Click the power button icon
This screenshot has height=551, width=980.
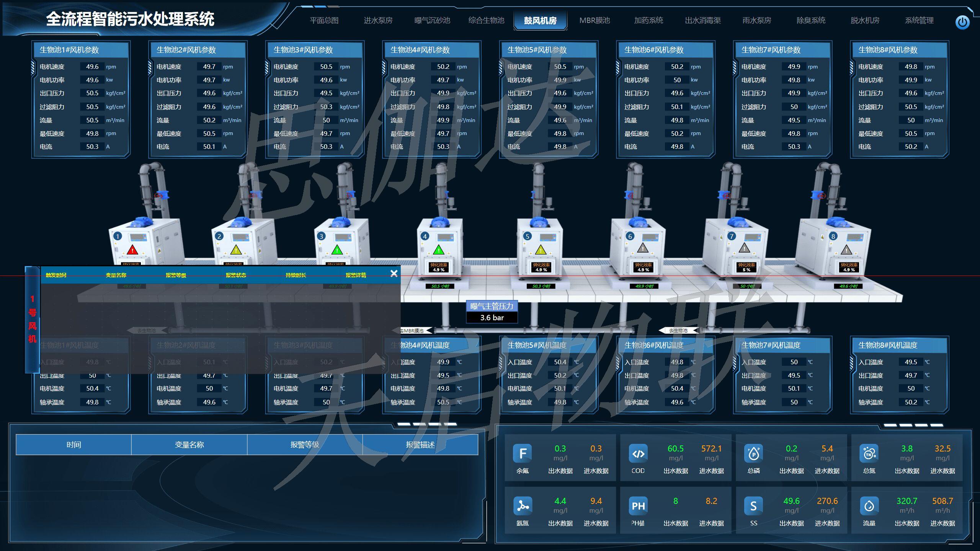[x=962, y=22]
